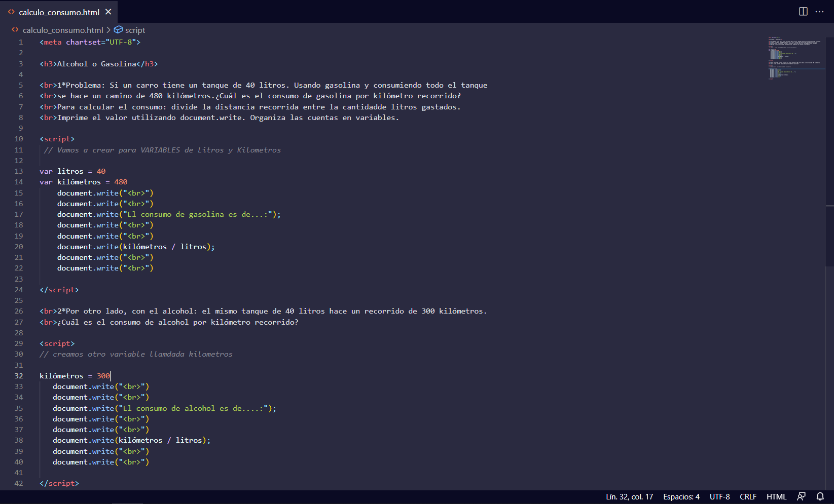
Task: Close the calculo_consumo.html tab
Action: pos(108,12)
